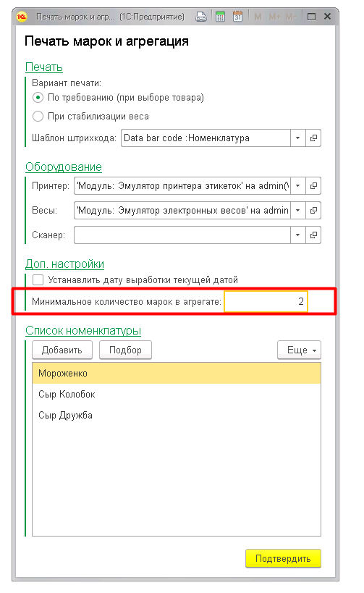Close the Печать марок window
This screenshot has height=593, width=364.
(327, 17)
